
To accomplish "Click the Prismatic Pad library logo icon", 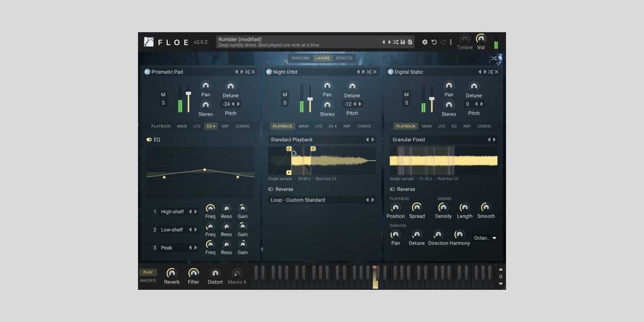I will click(147, 72).
